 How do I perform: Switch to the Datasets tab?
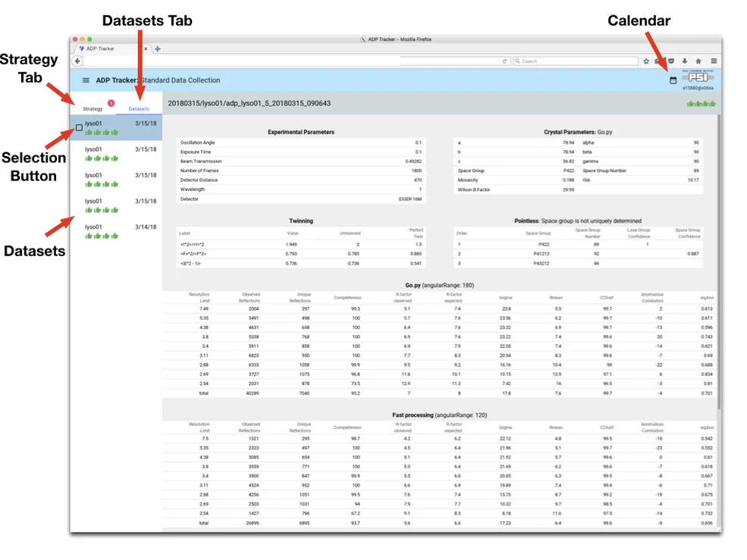pos(139,108)
